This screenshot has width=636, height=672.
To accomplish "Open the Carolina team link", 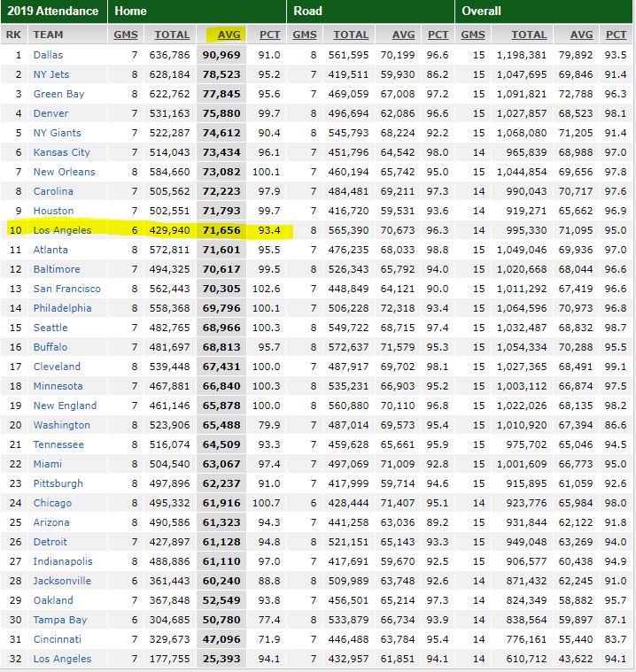I will [x=53, y=191].
